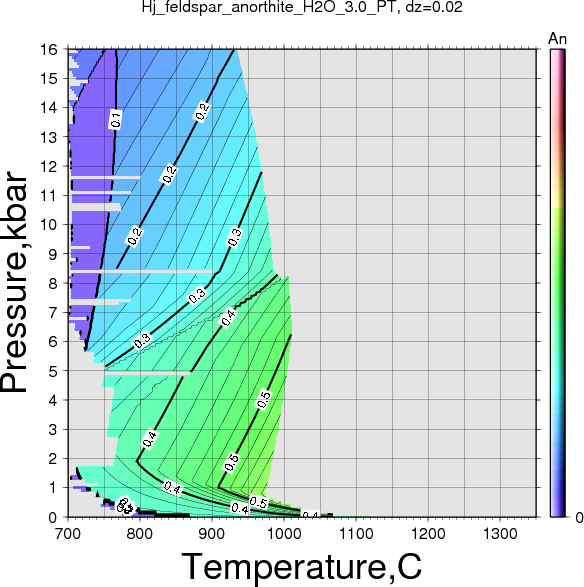Click pressure axis tick label 0

54,517
